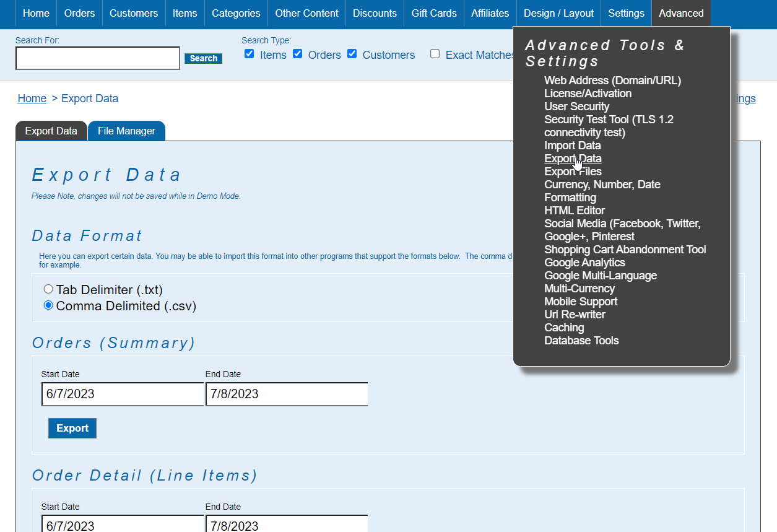Select the Export Data tab
This screenshot has width=777, height=532.
tap(51, 131)
